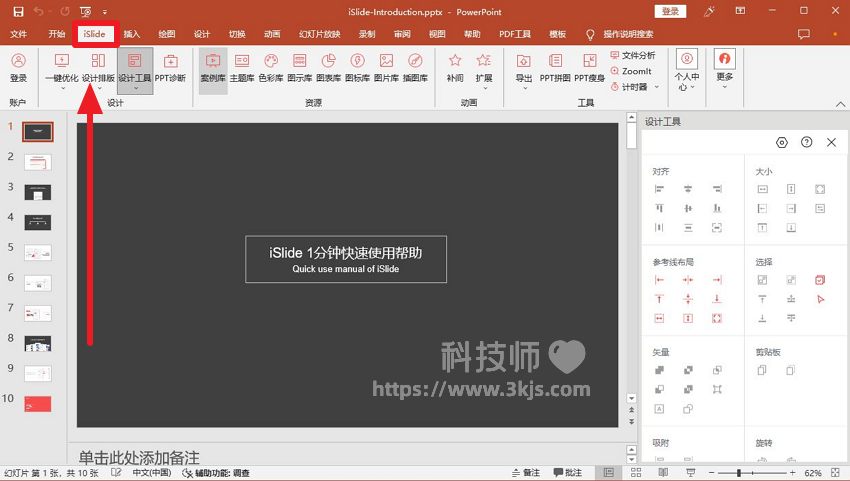Viewport: 850px width, 481px height.
Task: Fit slide to window button
Action: click(x=835, y=473)
